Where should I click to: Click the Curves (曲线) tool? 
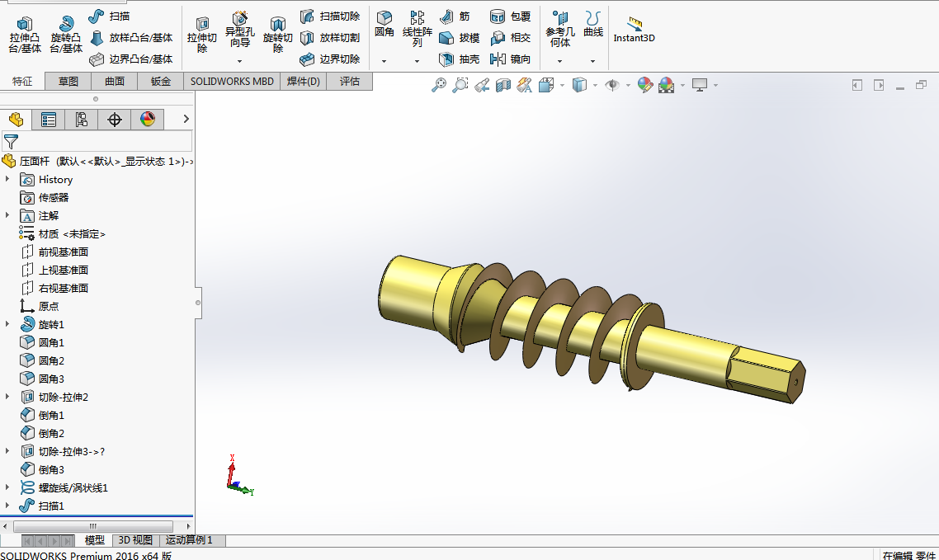(593, 24)
